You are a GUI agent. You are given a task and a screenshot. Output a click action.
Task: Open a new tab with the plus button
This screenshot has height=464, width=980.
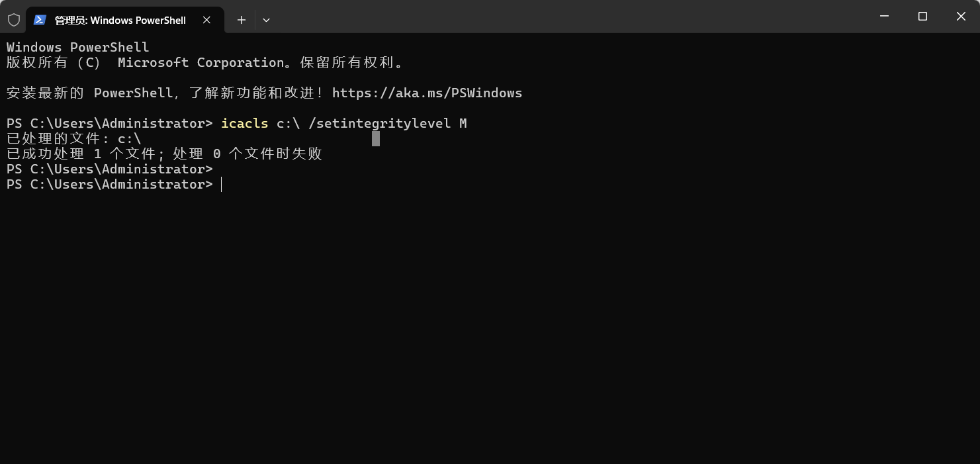[x=242, y=20]
